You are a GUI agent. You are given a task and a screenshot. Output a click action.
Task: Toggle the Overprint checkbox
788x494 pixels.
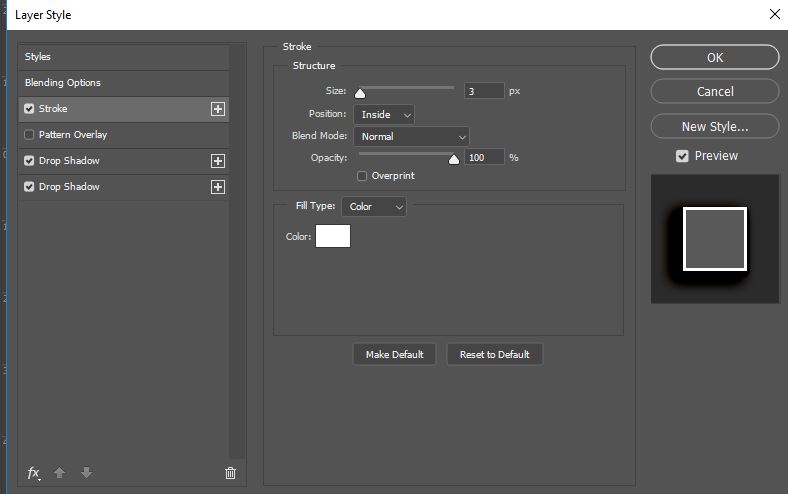(362, 176)
